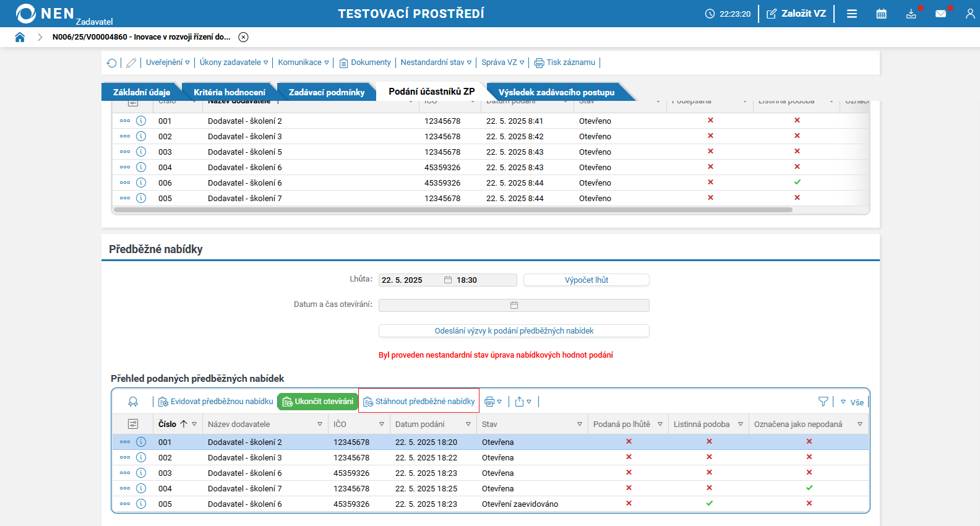Show info for lower row 003
The height and width of the screenshot is (526, 980).
click(x=141, y=473)
